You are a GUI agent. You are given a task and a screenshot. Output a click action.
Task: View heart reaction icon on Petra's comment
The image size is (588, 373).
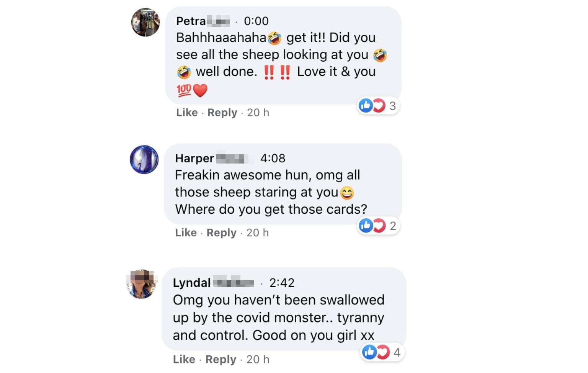tap(379, 105)
